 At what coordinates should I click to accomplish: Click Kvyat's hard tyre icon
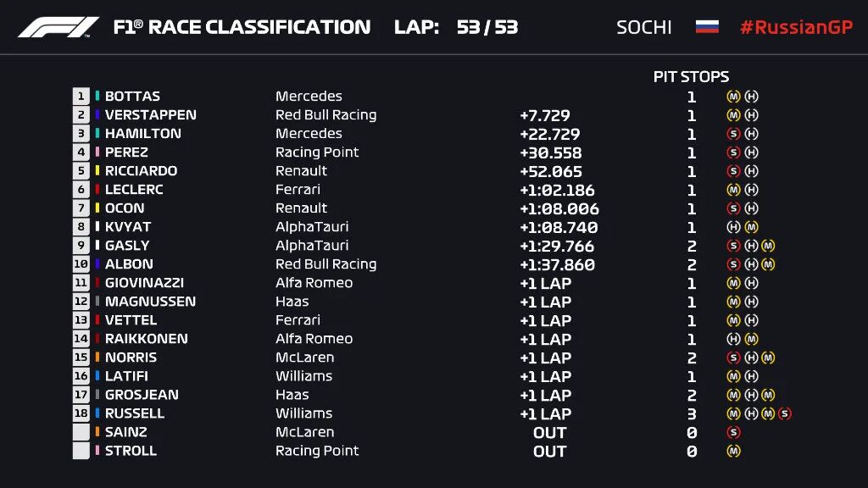pyautogui.click(x=733, y=227)
